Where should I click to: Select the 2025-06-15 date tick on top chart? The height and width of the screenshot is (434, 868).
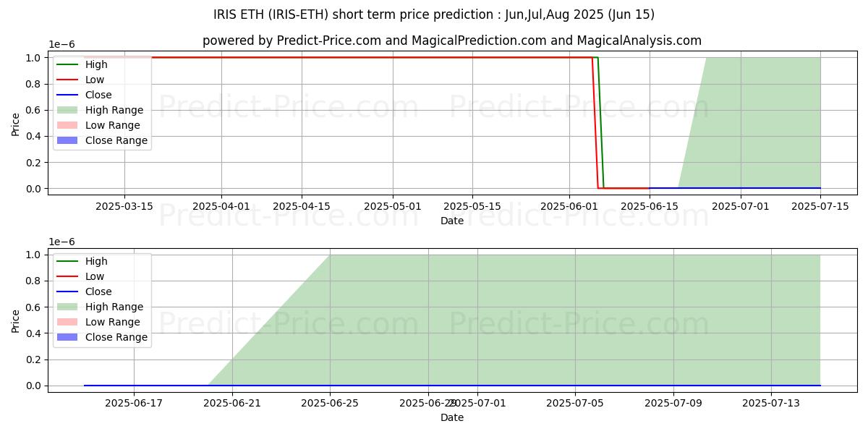click(650, 206)
